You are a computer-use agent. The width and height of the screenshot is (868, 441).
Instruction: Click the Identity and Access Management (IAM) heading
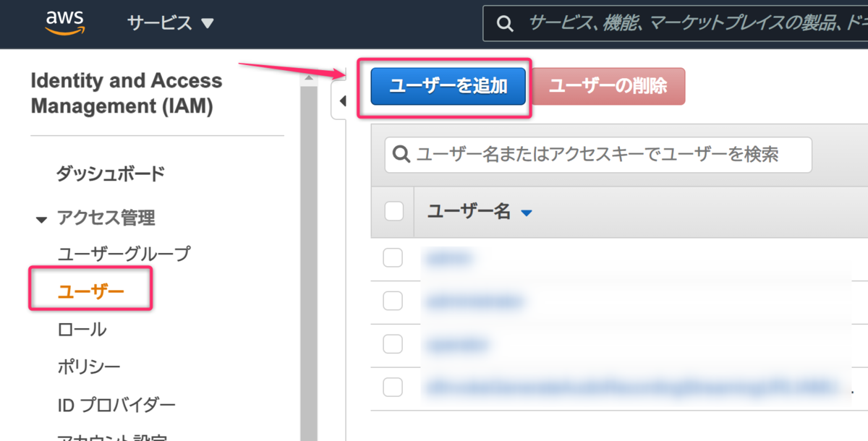(x=127, y=93)
